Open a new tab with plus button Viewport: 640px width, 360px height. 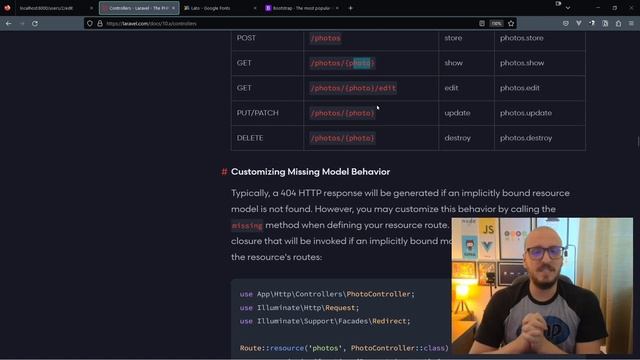[350, 8]
